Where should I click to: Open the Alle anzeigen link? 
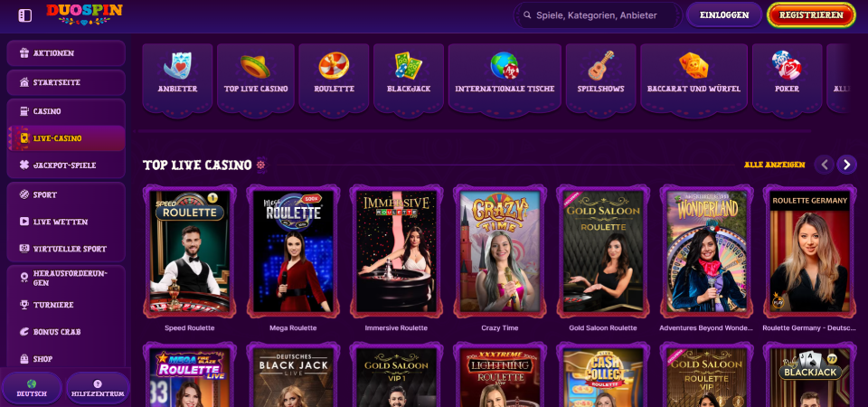coord(775,165)
